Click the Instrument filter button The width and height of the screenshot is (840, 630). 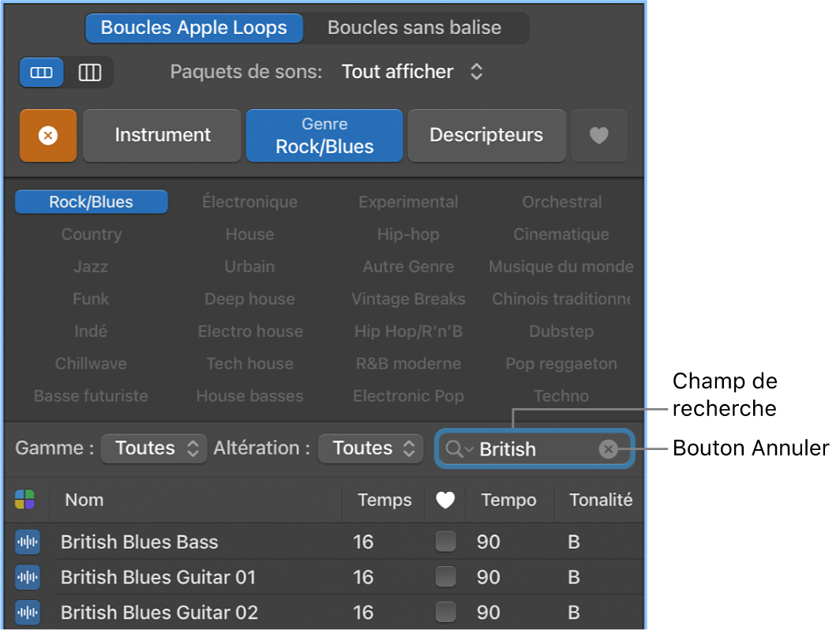[162, 136]
